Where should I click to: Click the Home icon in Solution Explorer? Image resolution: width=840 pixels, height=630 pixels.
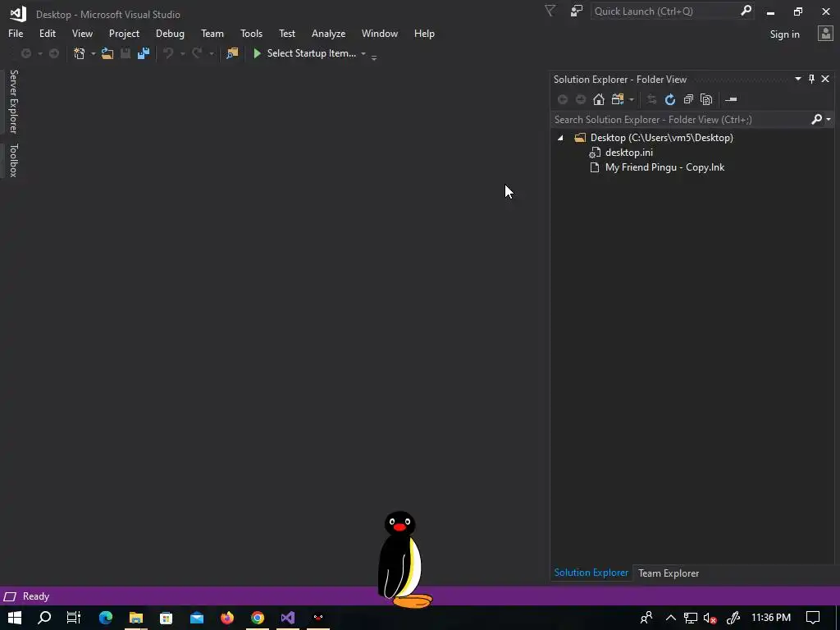[598, 99]
